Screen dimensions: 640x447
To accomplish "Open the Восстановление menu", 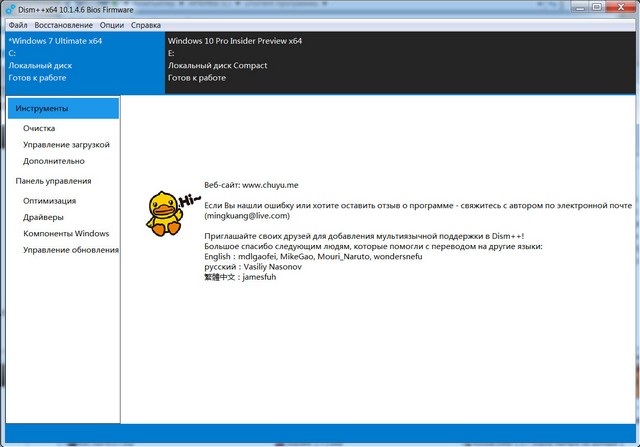I will [64, 24].
